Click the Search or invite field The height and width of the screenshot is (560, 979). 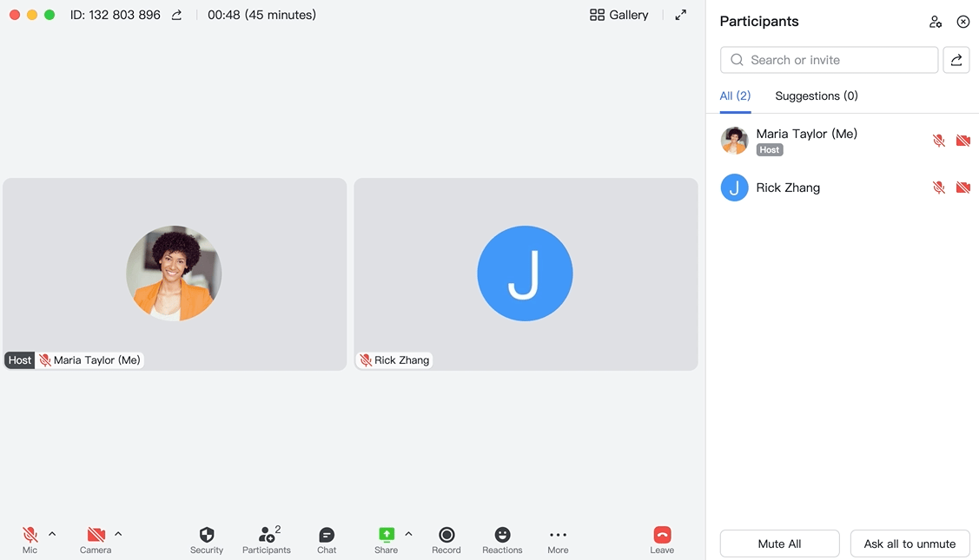click(x=829, y=60)
